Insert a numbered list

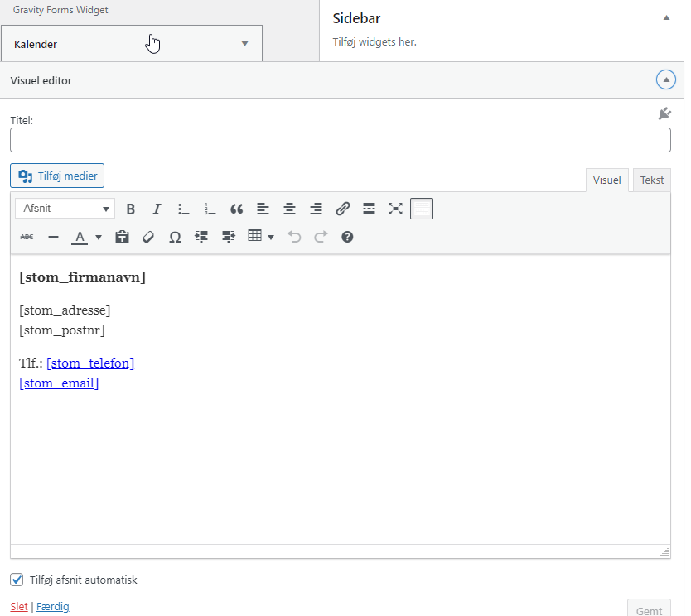point(210,209)
